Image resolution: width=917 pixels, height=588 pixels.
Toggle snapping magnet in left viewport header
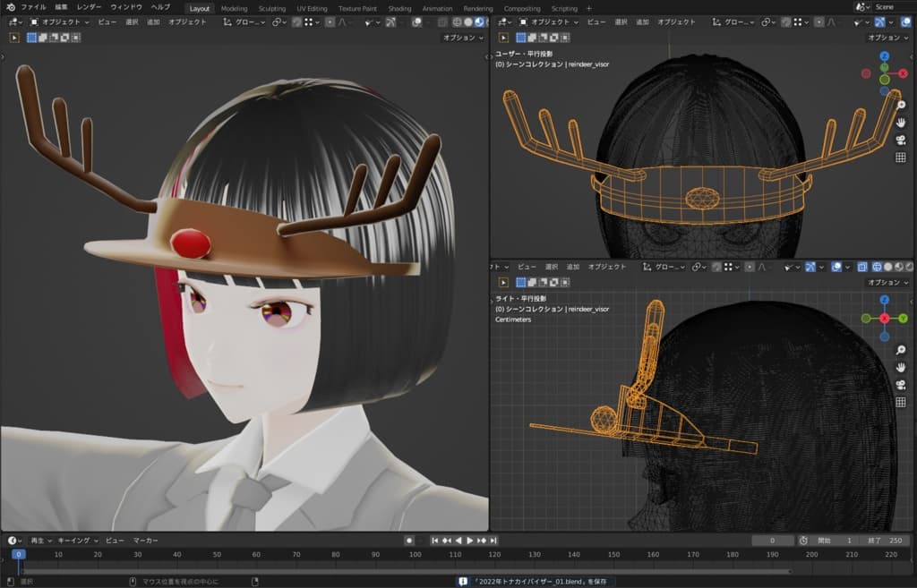(x=297, y=21)
